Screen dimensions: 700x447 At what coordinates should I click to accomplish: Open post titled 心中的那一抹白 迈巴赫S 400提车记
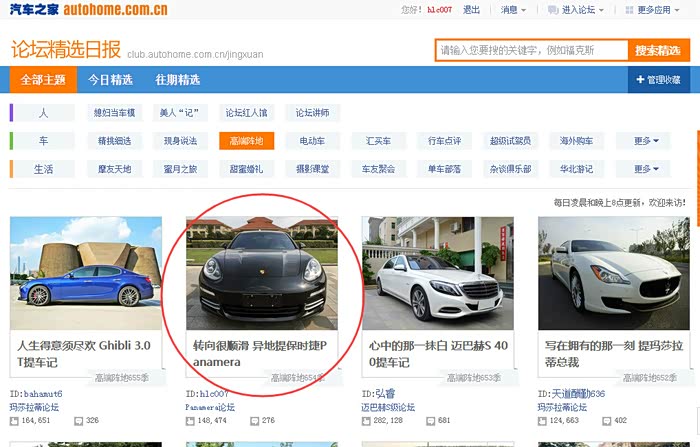(x=438, y=354)
